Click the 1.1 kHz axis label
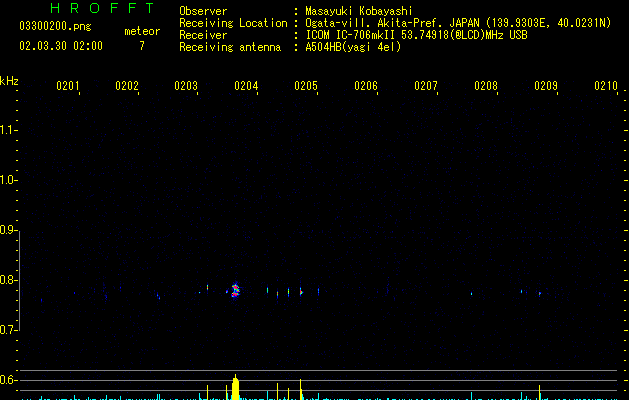The image size is (629, 400). pos(8,130)
